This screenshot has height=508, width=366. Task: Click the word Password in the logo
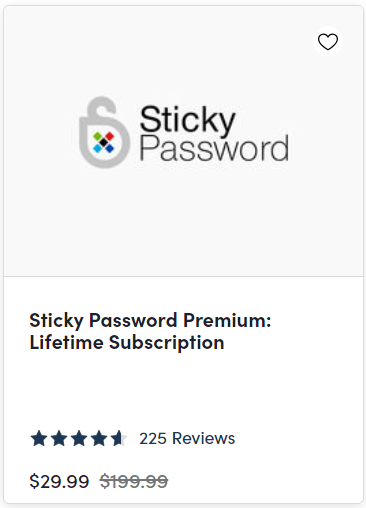(x=214, y=149)
